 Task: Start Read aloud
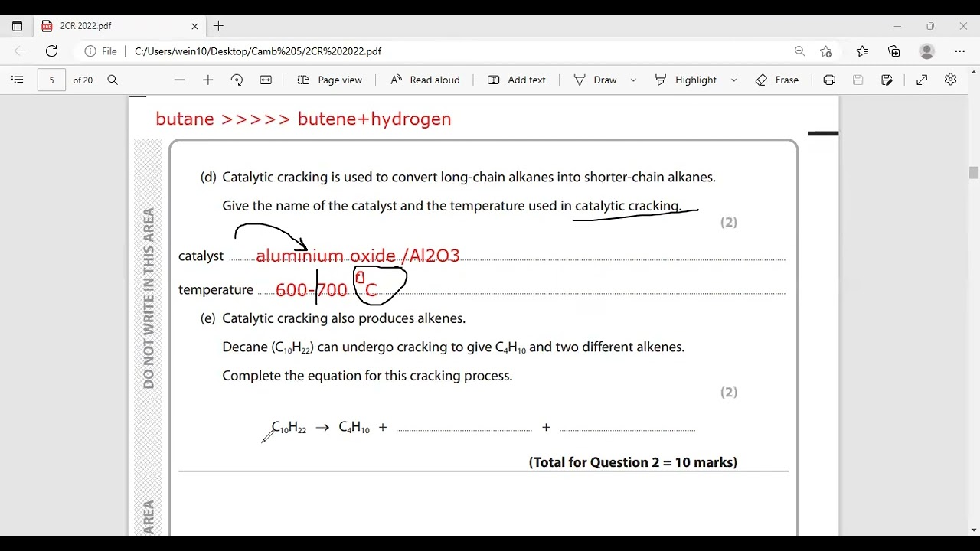(425, 80)
